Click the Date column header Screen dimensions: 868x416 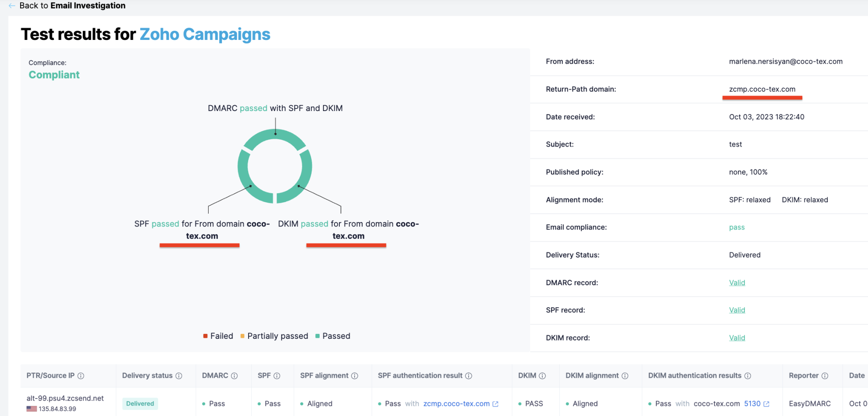[x=857, y=376]
